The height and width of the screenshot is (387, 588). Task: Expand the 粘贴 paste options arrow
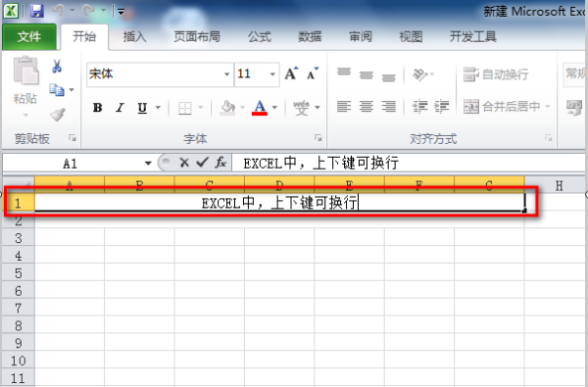click(25, 116)
